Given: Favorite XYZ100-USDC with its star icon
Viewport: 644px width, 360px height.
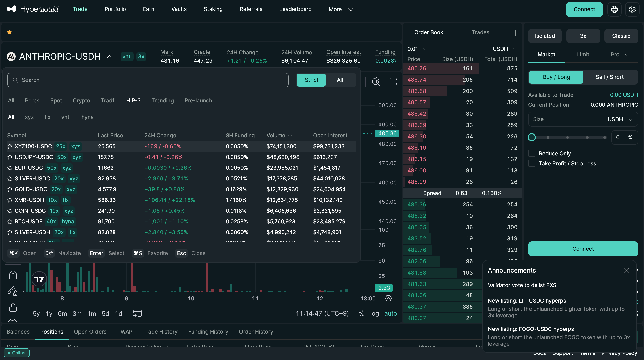Looking at the screenshot, I should pyautogui.click(x=10, y=146).
